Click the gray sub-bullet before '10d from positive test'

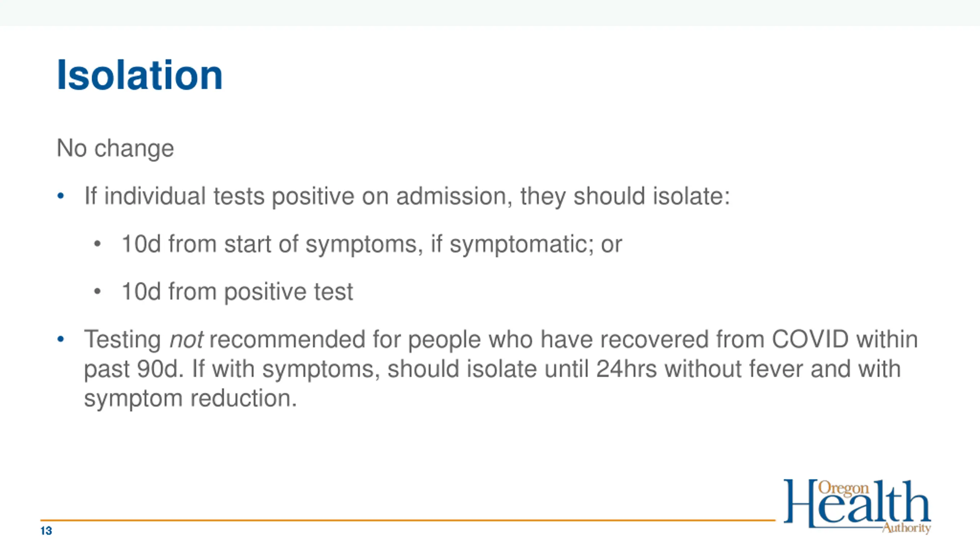(97, 292)
